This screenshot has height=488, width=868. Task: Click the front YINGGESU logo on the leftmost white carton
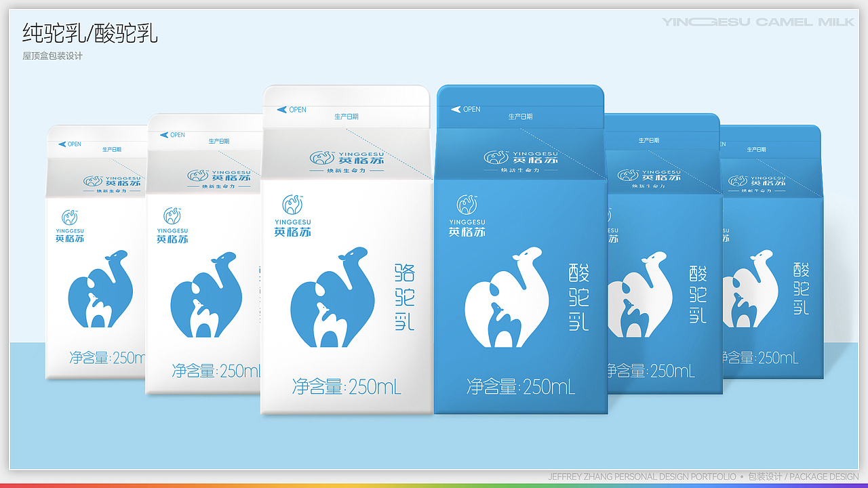point(71,226)
